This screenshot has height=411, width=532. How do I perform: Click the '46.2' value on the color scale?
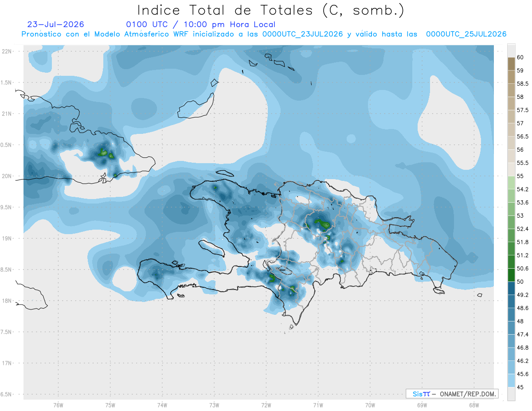522,361
